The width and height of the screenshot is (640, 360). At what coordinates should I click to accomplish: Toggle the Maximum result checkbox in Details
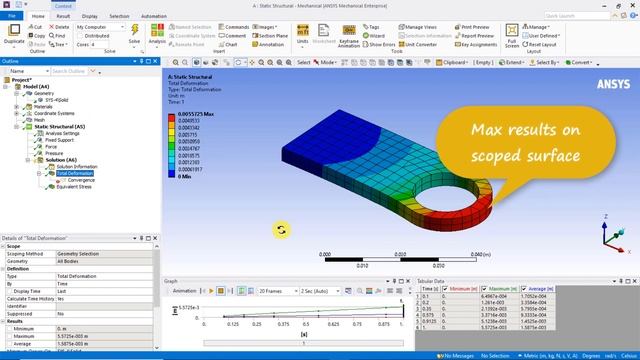[9, 336]
